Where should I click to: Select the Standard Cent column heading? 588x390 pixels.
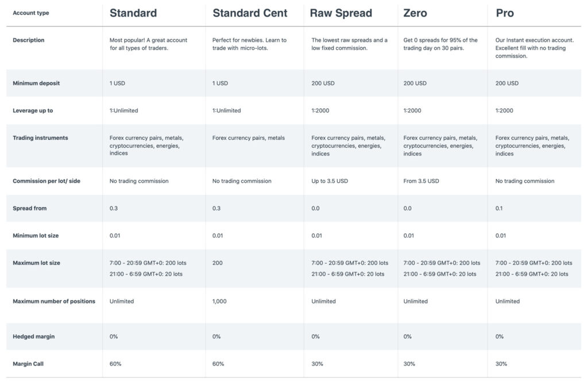point(250,13)
